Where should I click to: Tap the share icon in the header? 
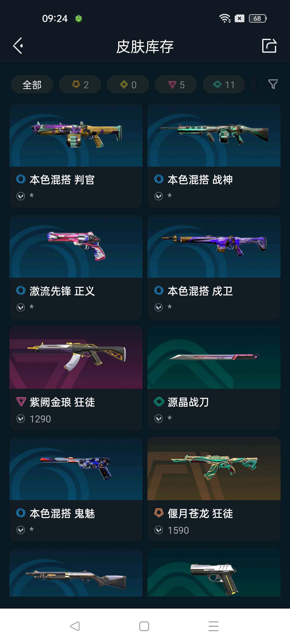click(269, 46)
